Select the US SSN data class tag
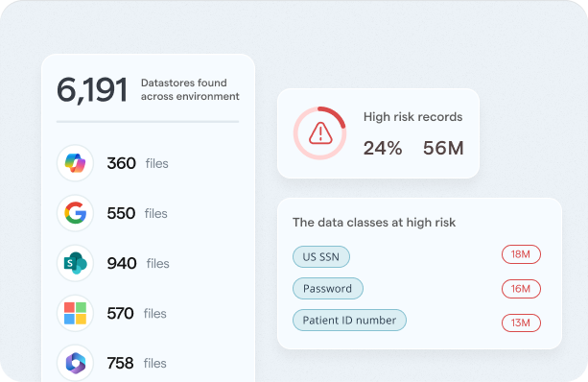This screenshot has height=382, width=588. (x=321, y=256)
